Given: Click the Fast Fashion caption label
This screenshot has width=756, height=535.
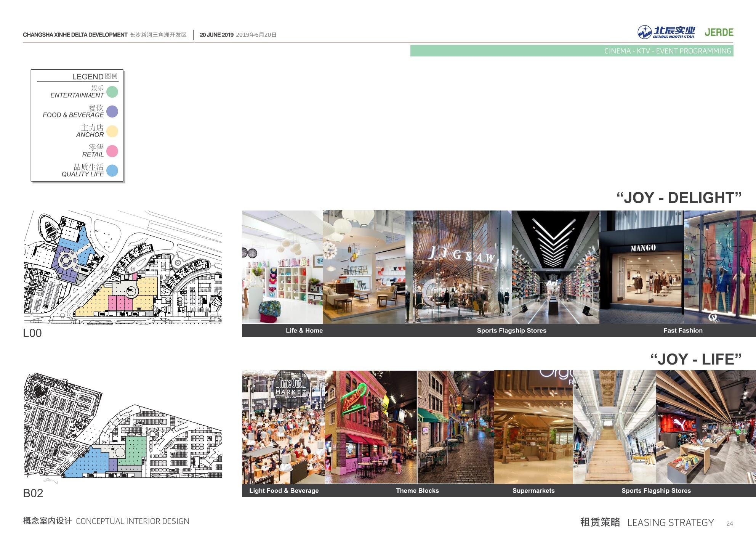Looking at the screenshot, I should [x=682, y=331].
